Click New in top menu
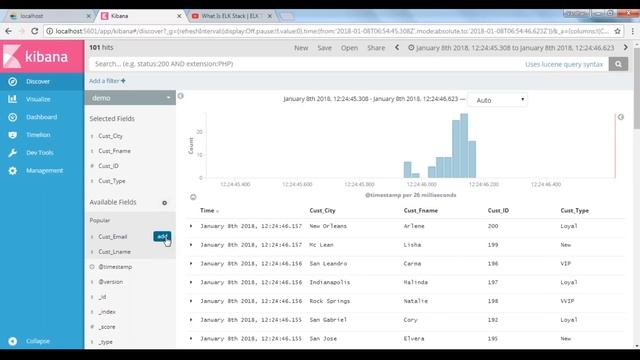The height and width of the screenshot is (360, 640). click(301, 48)
